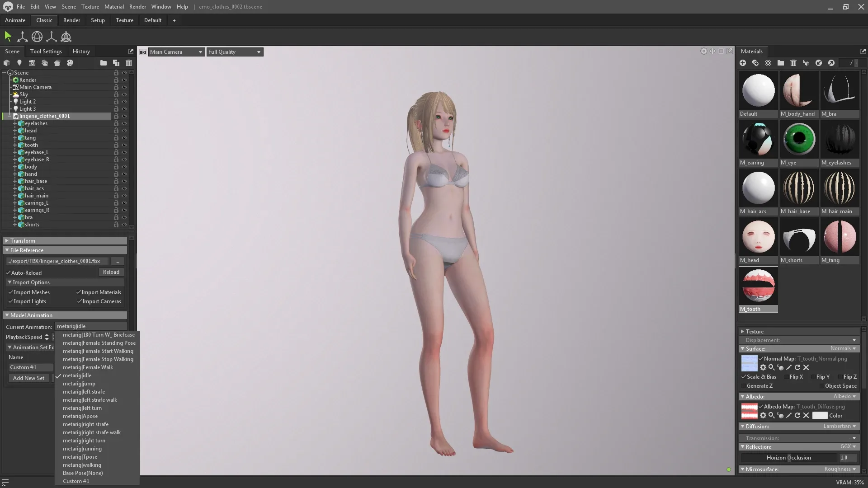Screen dimensions: 868x488
Task: Click the Color swatch under Albedo Map
Action: pos(820,416)
